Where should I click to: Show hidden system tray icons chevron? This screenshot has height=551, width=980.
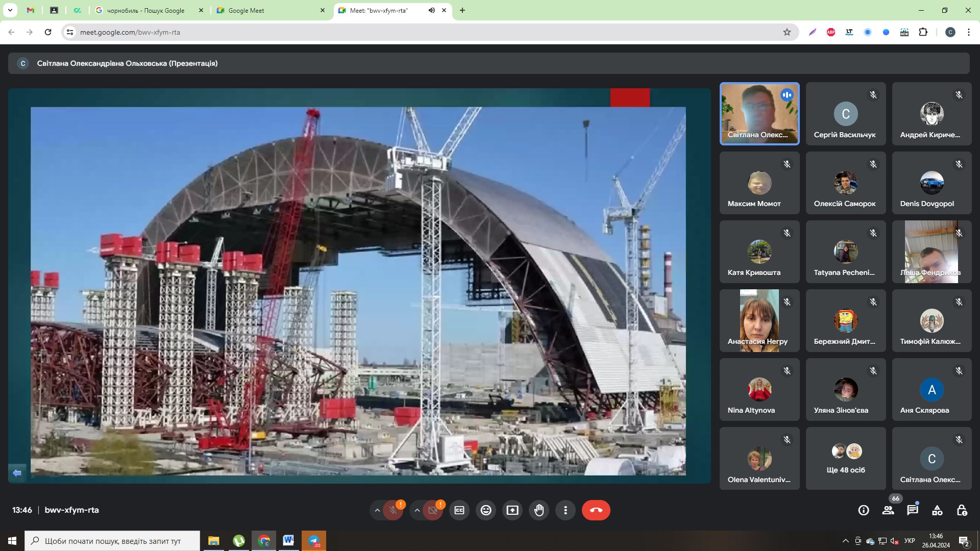tap(845, 541)
